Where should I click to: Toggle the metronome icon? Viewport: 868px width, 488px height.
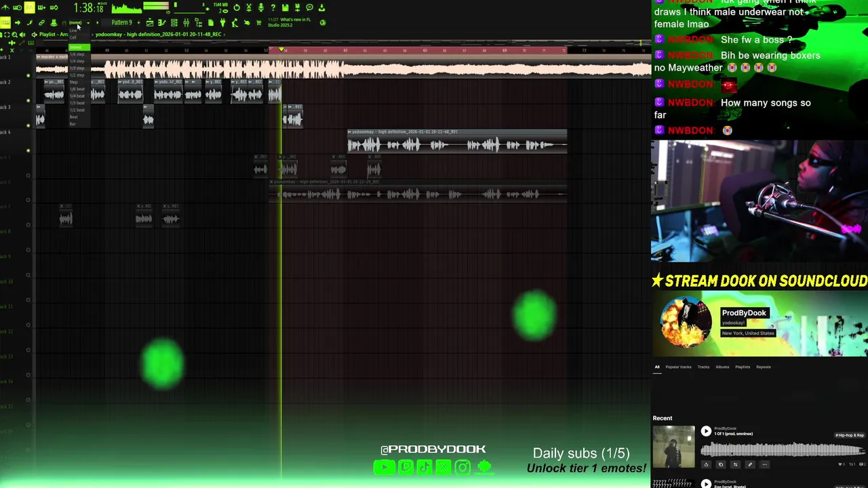coord(4,7)
